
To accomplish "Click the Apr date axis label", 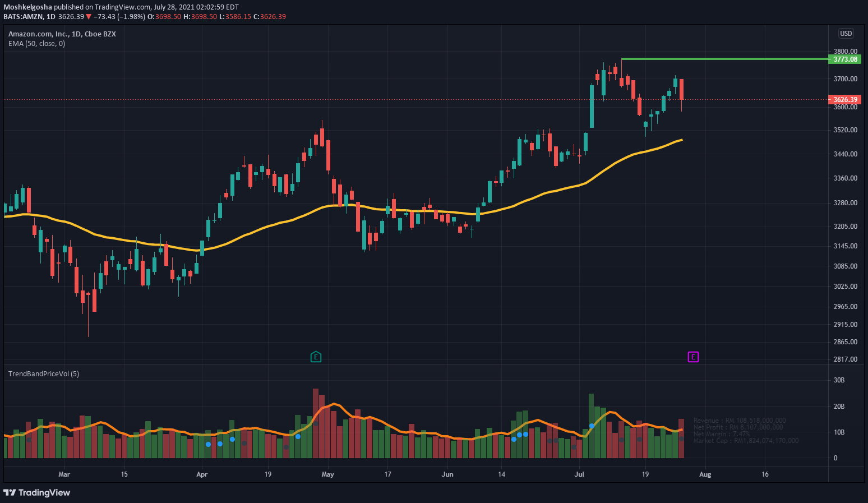I will [202, 474].
